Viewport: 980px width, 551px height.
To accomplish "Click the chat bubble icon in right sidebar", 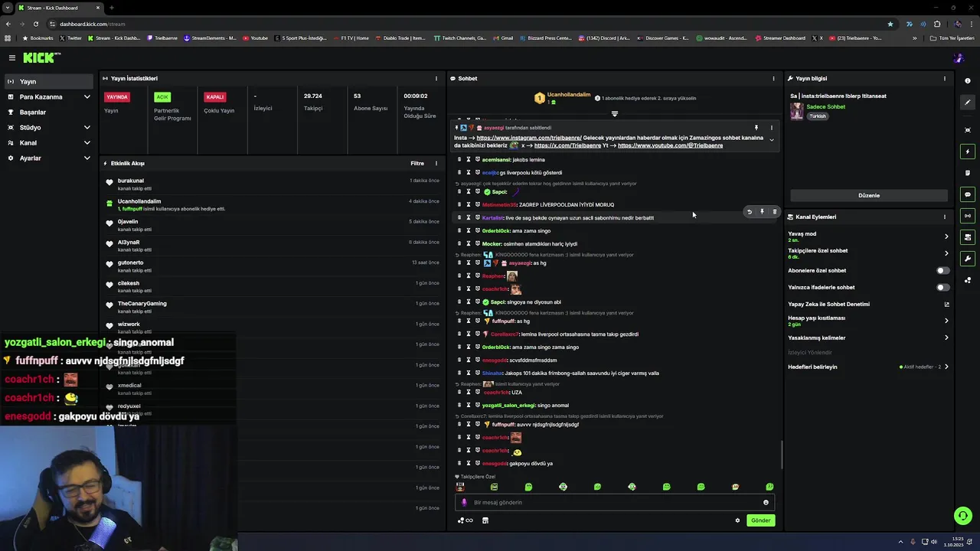I will (968, 194).
